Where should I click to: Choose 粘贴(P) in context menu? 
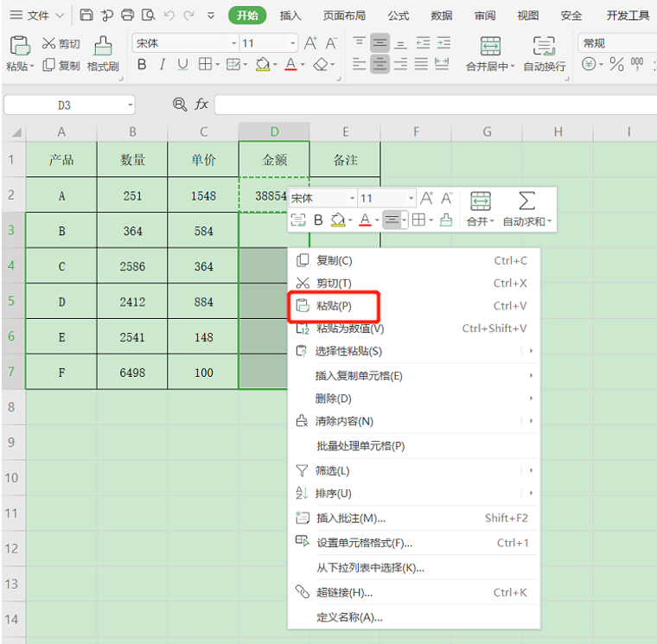(x=414, y=306)
